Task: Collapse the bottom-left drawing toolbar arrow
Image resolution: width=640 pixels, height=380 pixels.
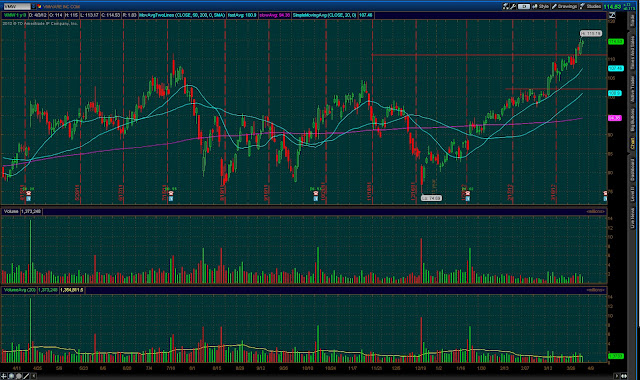Action: point(33,376)
